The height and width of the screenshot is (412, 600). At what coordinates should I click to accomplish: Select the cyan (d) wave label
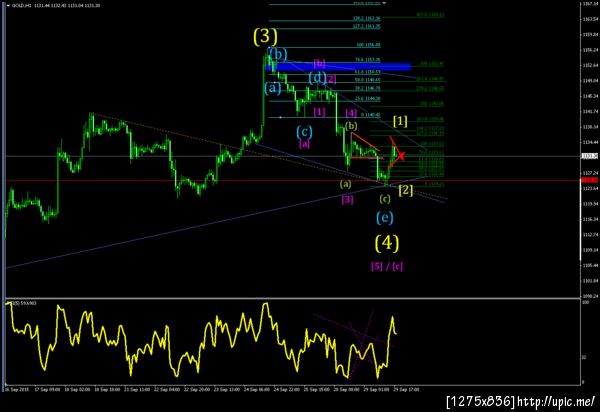pos(317,78)
